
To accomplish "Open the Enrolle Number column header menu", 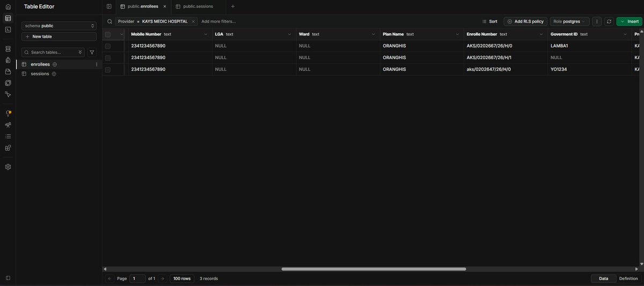I will 541,34.
